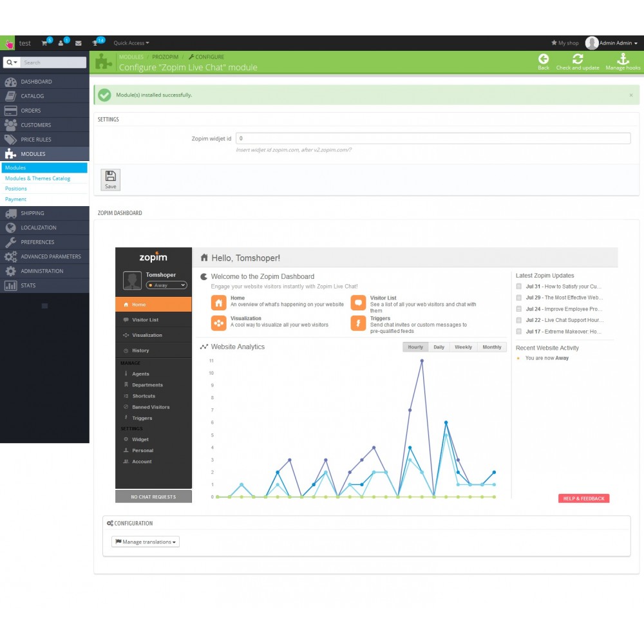The height and width of the screenshot is (644, 644).
Task: Open Customers in the left sidebar
Action: (x=45, y=125)
